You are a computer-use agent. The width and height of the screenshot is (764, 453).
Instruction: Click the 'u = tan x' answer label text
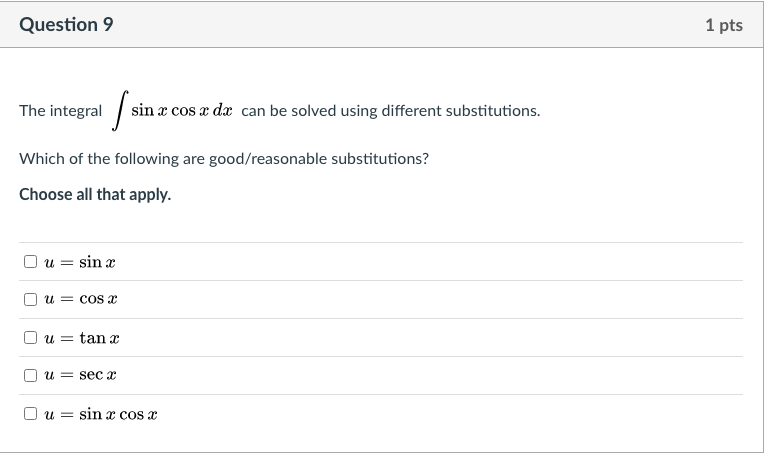[x=82, y=338]
